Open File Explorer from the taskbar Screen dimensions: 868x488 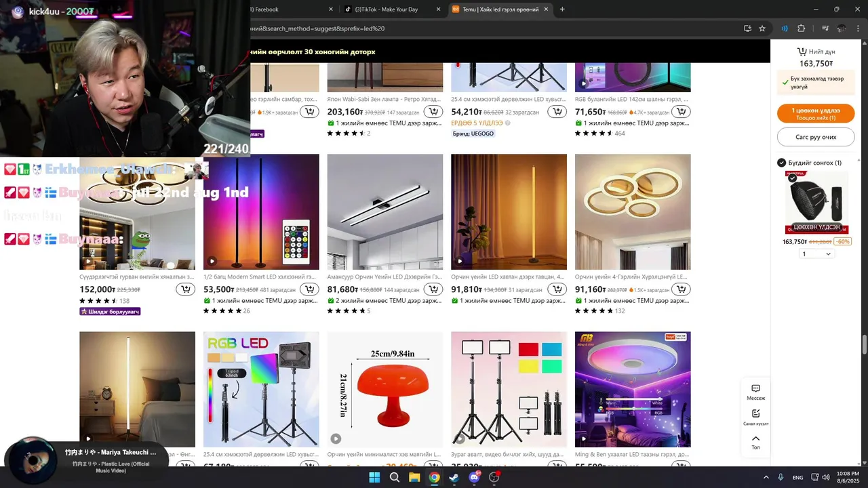[x=414, y=477]
